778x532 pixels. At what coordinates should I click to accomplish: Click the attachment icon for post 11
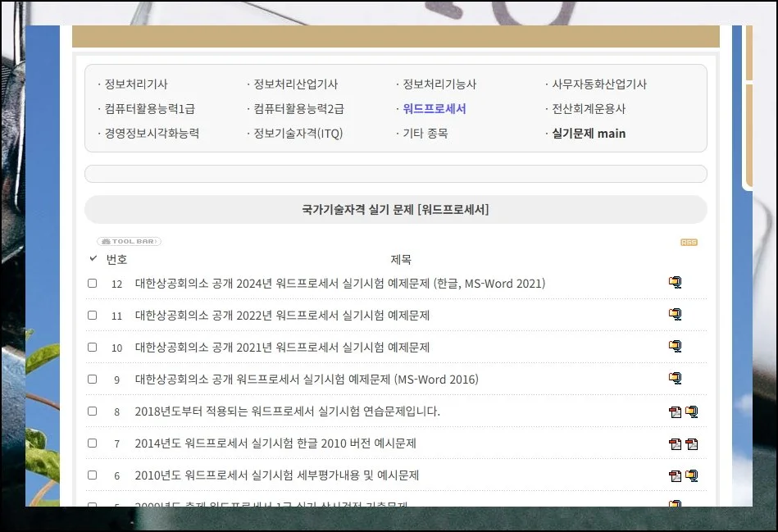click(675, 315)
